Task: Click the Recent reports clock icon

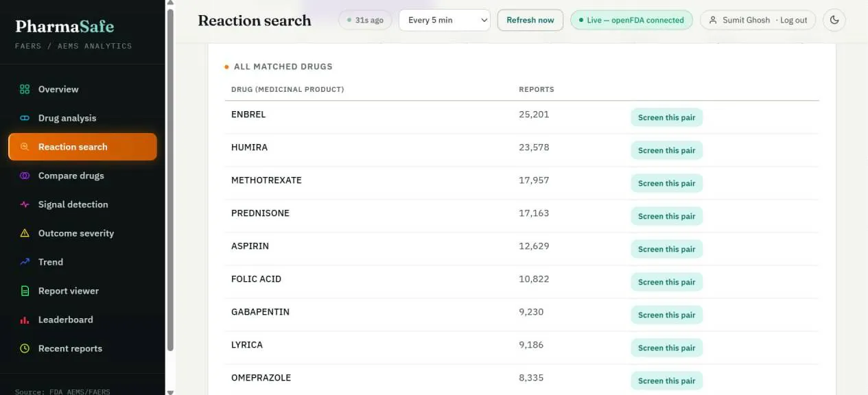Action: 25,348
